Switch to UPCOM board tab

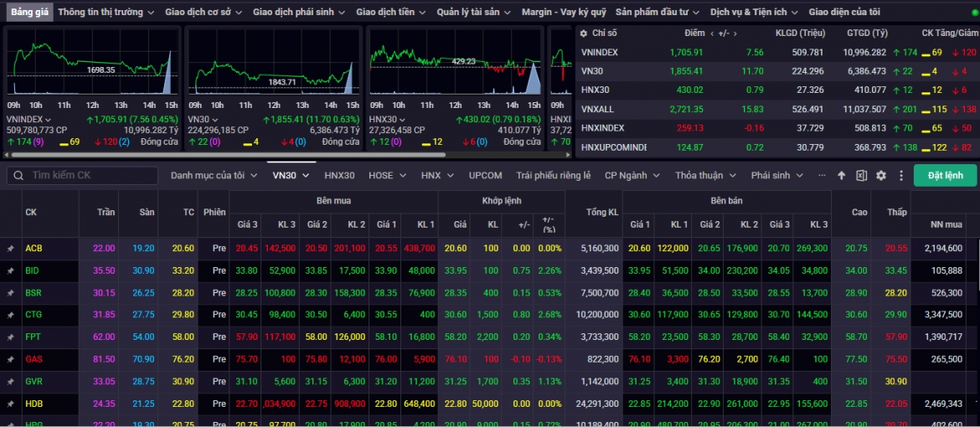coord(486,176)
